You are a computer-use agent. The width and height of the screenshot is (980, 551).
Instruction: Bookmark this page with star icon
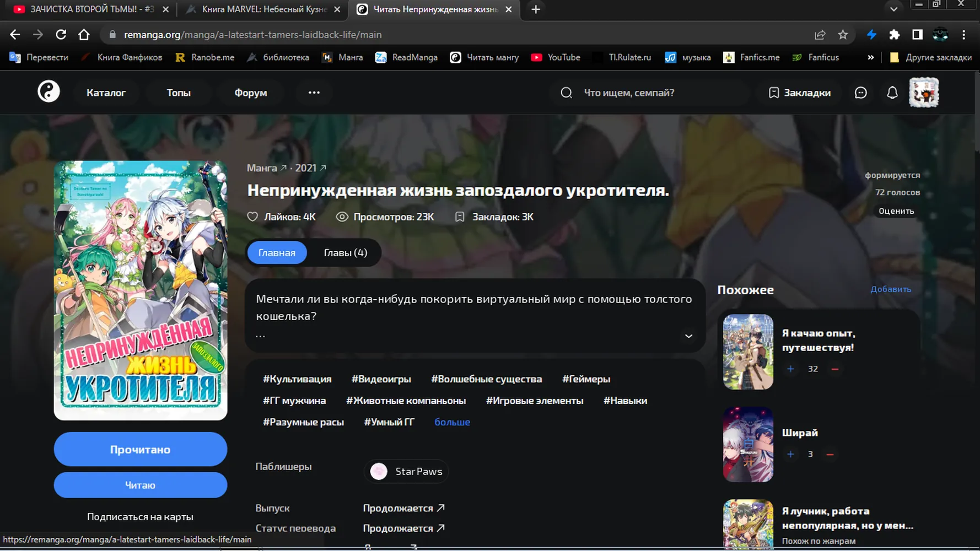(843, 34)
